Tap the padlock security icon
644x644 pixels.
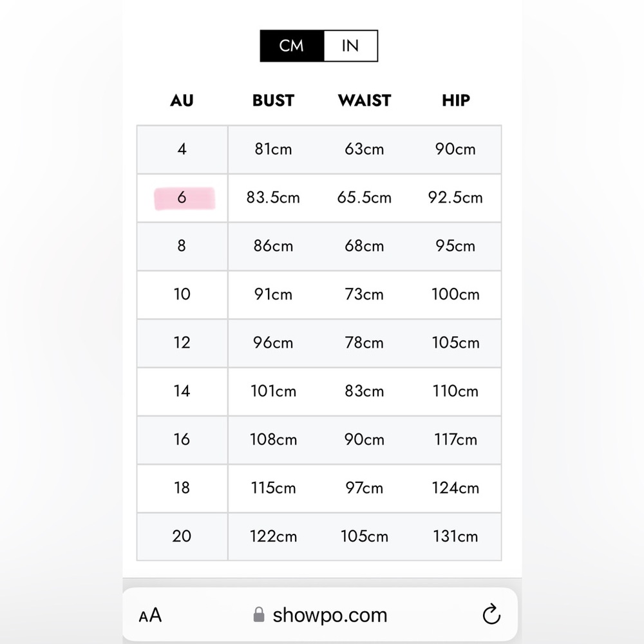tap(259, 615)
